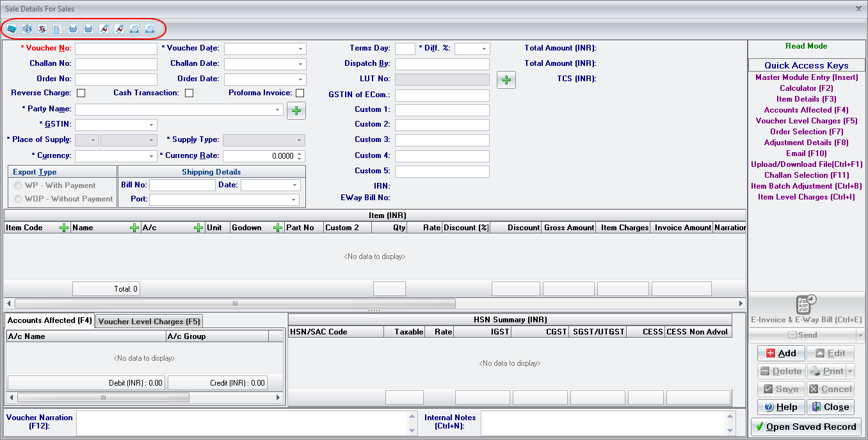Tick the Proforma Invoice checkbox

300,93
